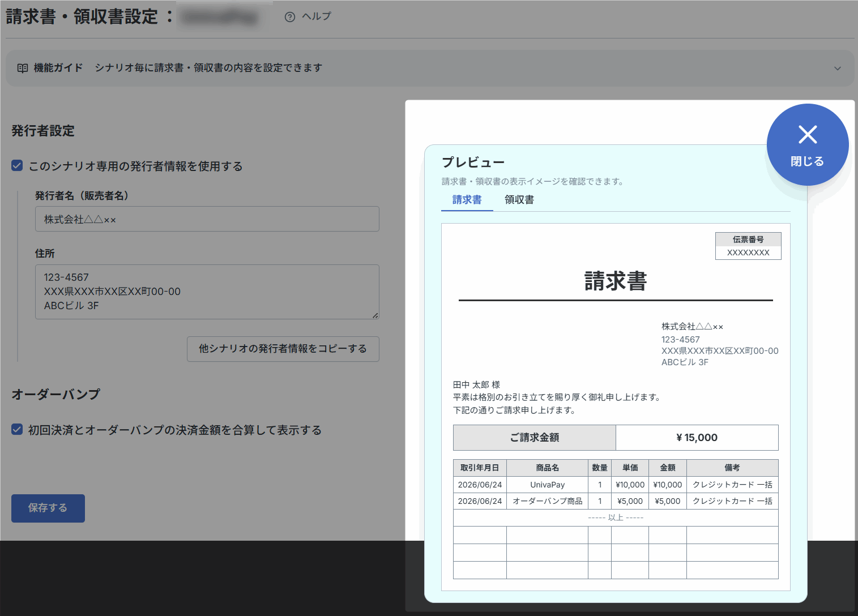The image size is (858, 616).
Task: Switch to the 領収書 preview tab
Action: click(519, 200)
